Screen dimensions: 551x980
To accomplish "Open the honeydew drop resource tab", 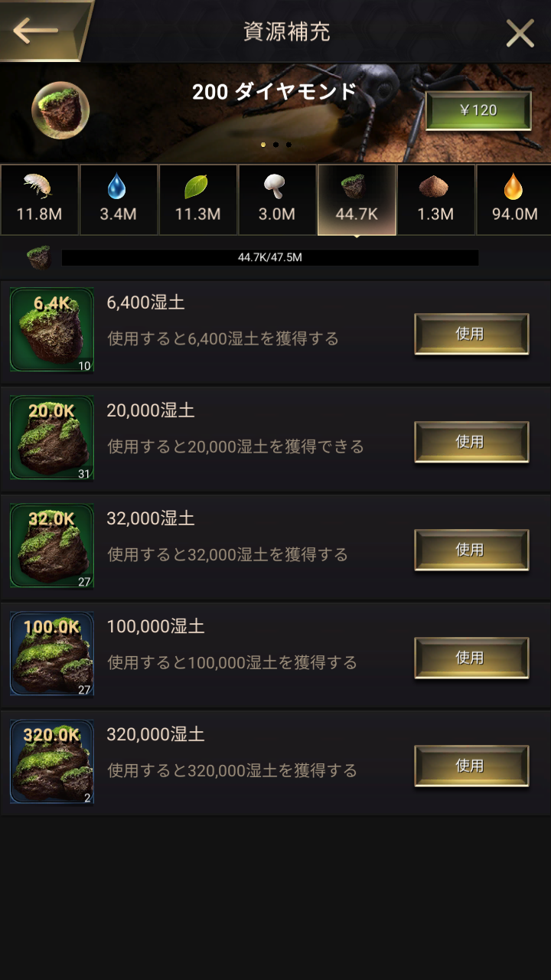I will coord(514,200).
